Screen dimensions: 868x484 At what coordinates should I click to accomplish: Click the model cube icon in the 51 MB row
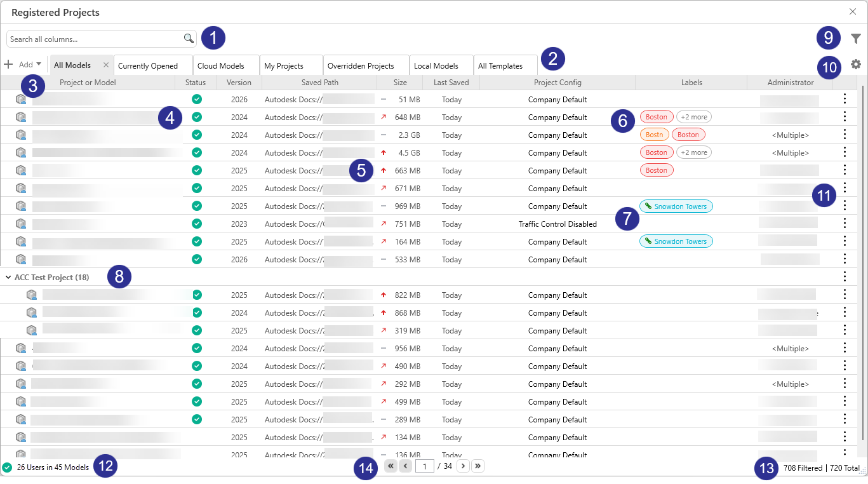tap(21, 100)
